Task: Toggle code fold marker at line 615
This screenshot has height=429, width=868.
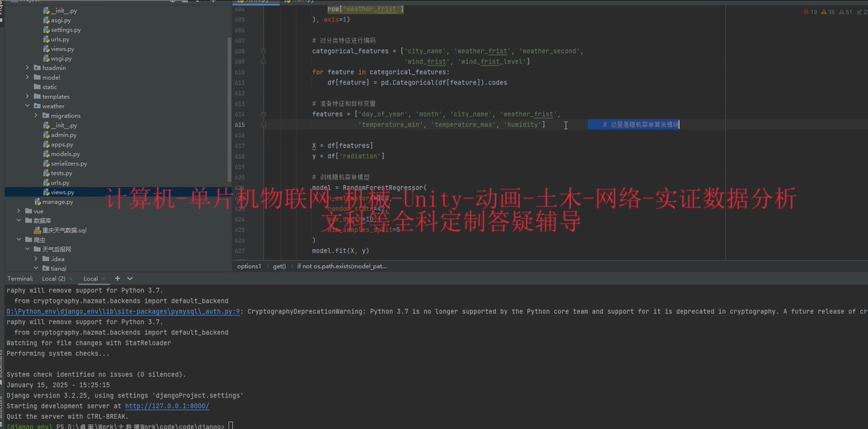Action: (263, 125)
